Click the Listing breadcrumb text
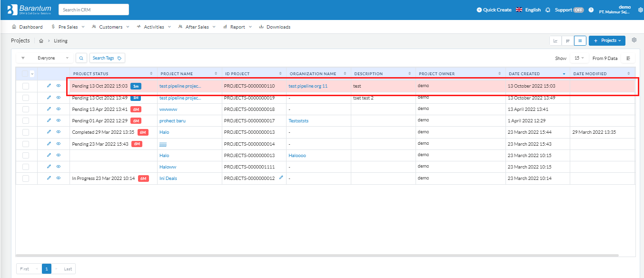Screen dimensions: 644x278 tap(60, 41)
